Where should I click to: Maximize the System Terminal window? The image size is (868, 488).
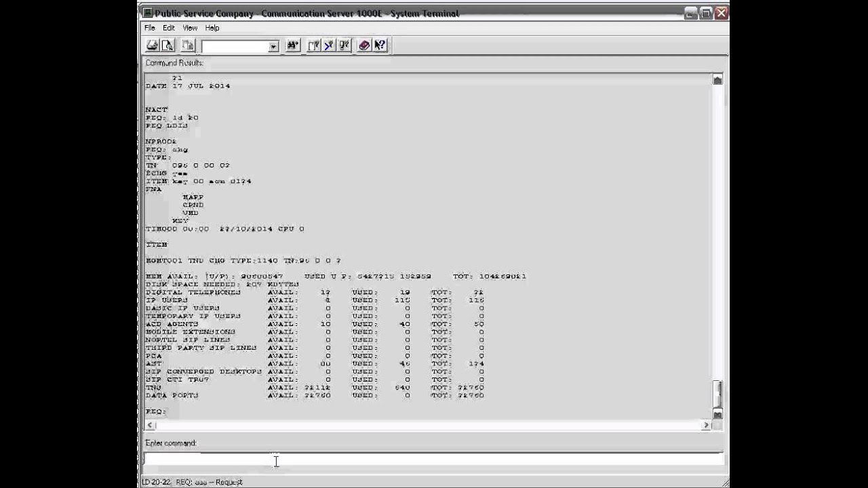706,13
